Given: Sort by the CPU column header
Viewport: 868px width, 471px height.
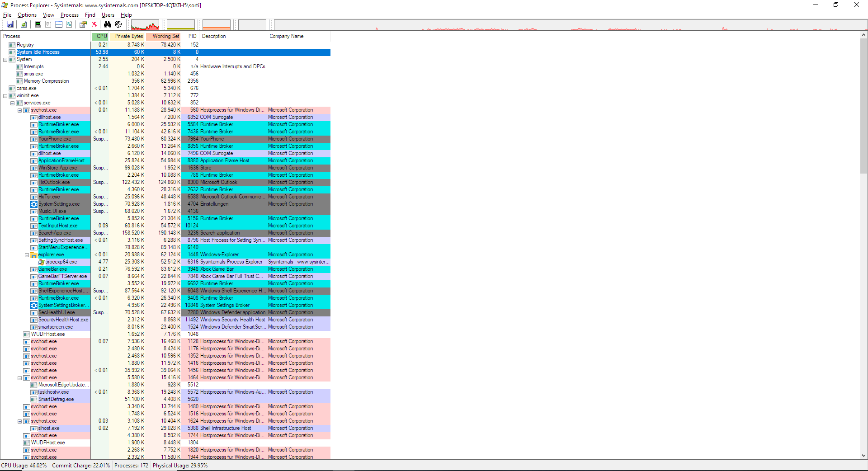Looking at the screenshot, I should (x=100, y=36).
